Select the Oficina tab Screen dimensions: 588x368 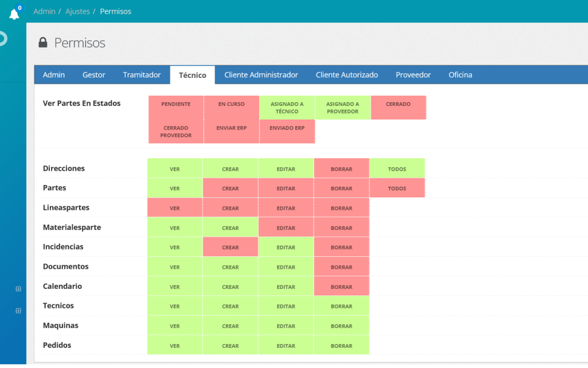(x=460, y=75)
